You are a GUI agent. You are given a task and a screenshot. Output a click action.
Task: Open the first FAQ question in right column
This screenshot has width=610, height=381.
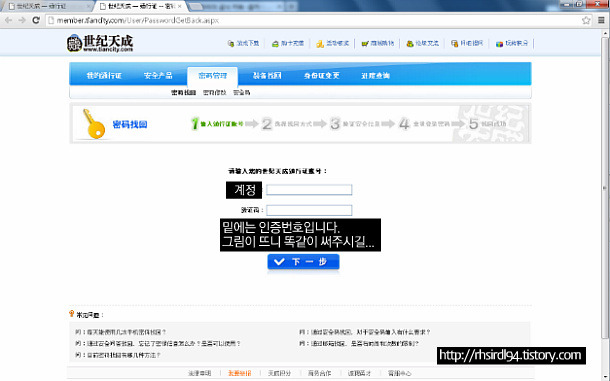tap(365, 332)
